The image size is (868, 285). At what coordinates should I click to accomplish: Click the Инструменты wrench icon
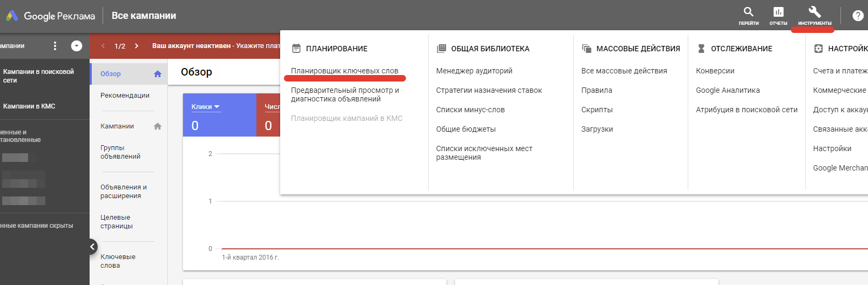pyautogui.click(x=815, y=12)
